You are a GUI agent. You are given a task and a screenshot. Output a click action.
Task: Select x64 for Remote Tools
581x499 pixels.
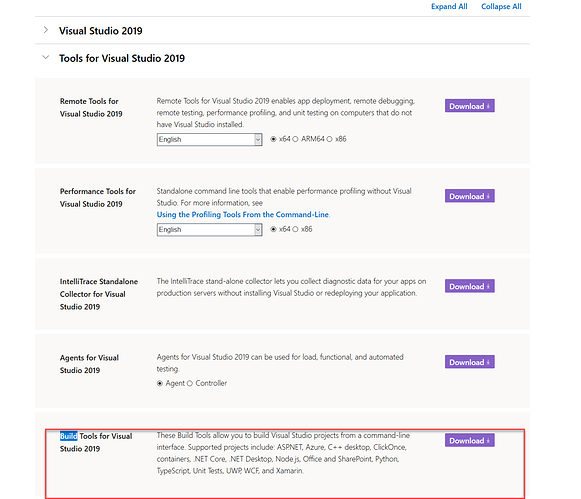click(273, 139)
